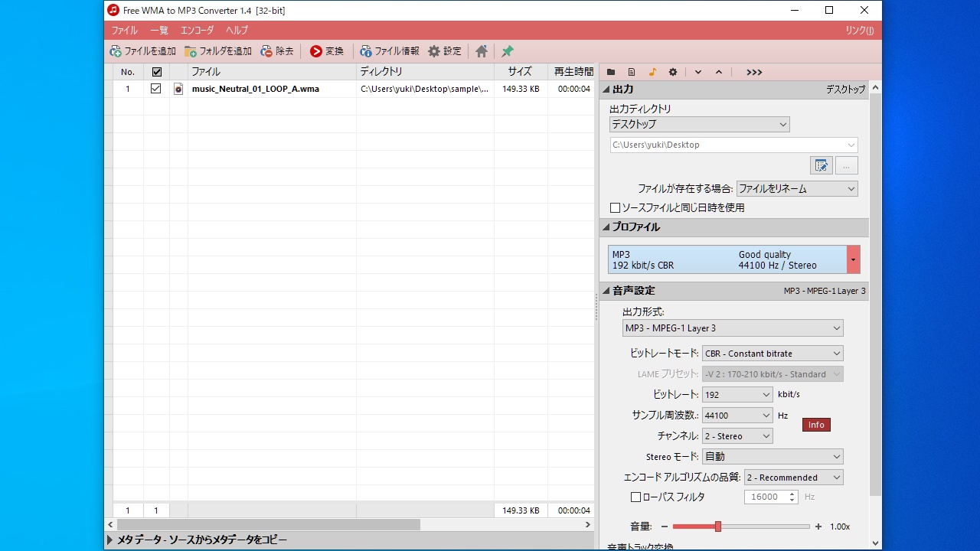Click the gear icon in side panel
The image size is (980, 551).
point(673,72)
